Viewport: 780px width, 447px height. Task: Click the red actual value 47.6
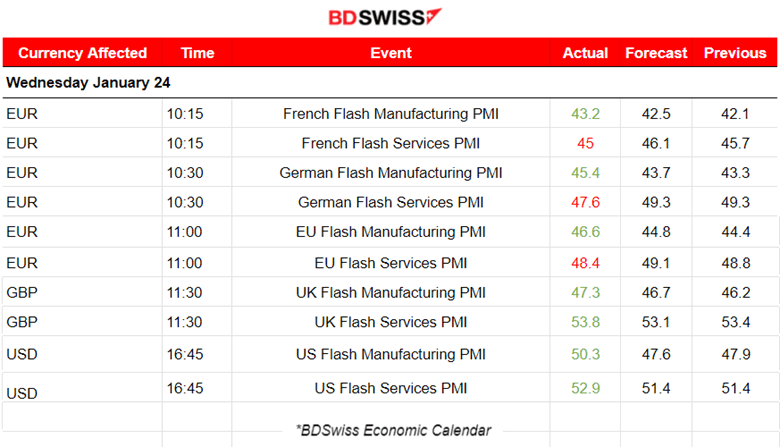click(586, 202)
